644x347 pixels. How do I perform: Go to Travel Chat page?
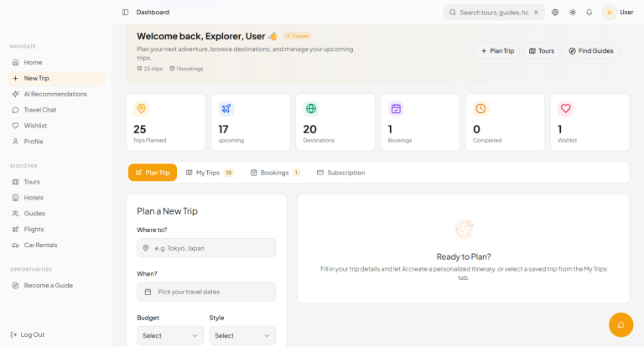click(x=40, y=110)
